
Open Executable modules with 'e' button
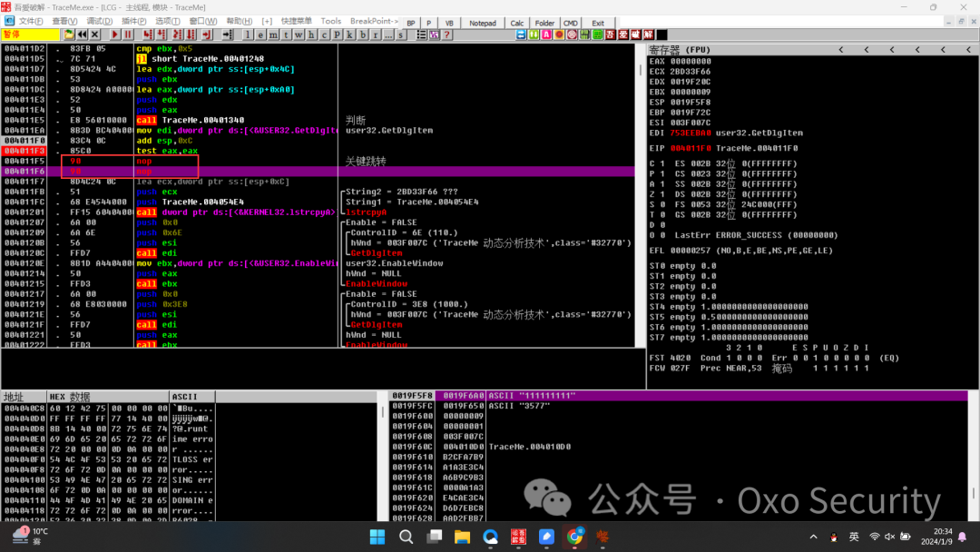pos(260,35)
